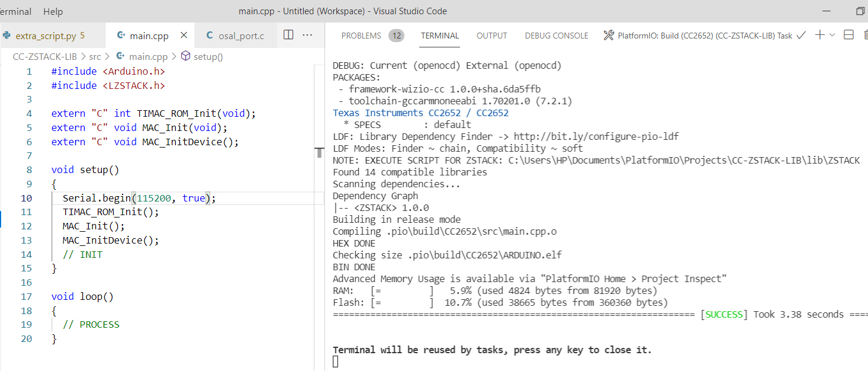The height and width of the screenshot is (371, 868).
Task: Open the PROBLEMS panel tab
Action: (x=361, y=36)
